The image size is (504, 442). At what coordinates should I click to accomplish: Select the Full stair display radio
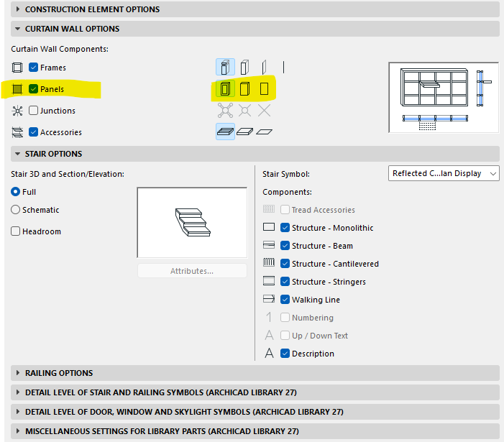tap(15, 192)
